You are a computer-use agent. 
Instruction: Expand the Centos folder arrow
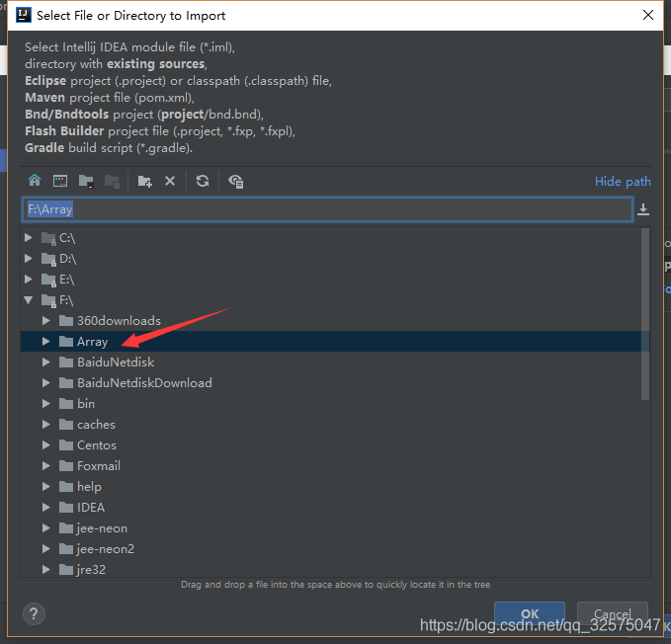pos(45,444)
